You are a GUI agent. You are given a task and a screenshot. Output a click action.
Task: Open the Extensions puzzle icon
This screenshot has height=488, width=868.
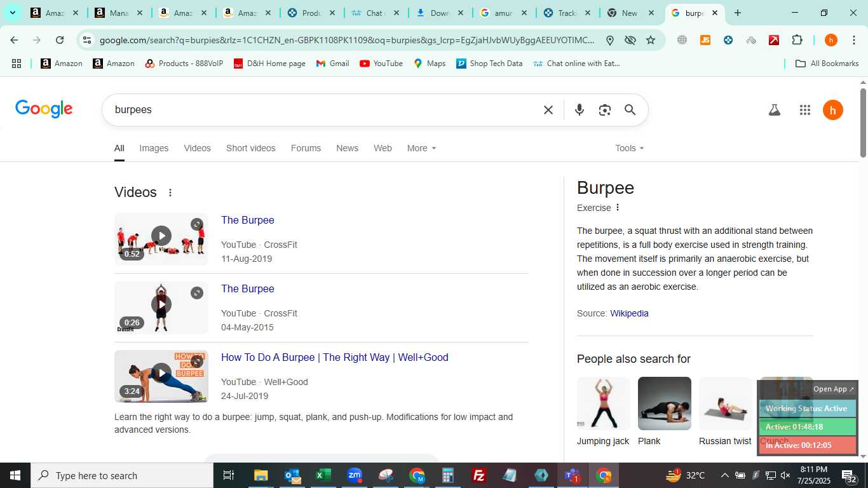(797, 40)
